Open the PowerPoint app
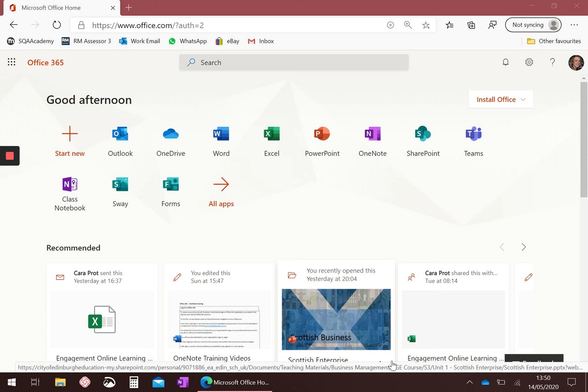Screen dimensions: 588x392 point(322,142)
